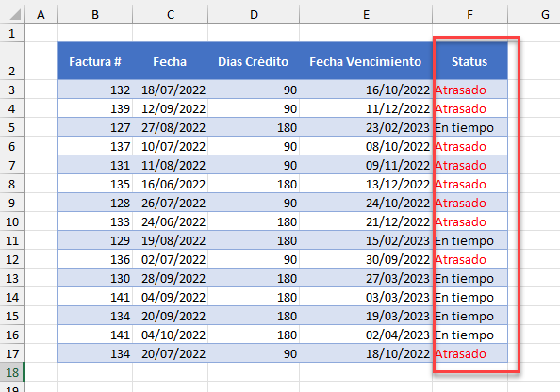This screenshot has height=392, width=560.
Task: Select due date cell 23/02/2023
Action: tap(366, 127)
